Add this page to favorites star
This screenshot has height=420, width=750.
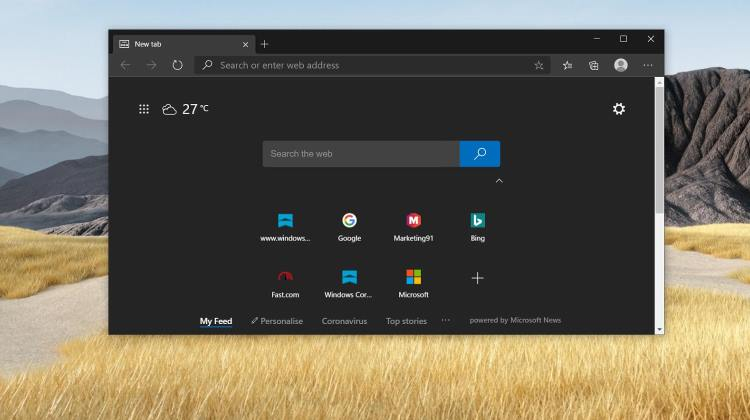(539, 66)
